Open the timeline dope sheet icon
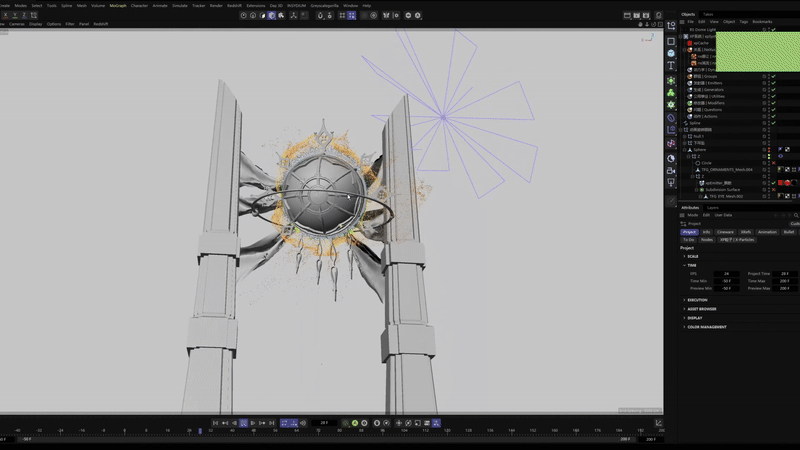This screenshot has height=450, width=800. coord(659,423)
